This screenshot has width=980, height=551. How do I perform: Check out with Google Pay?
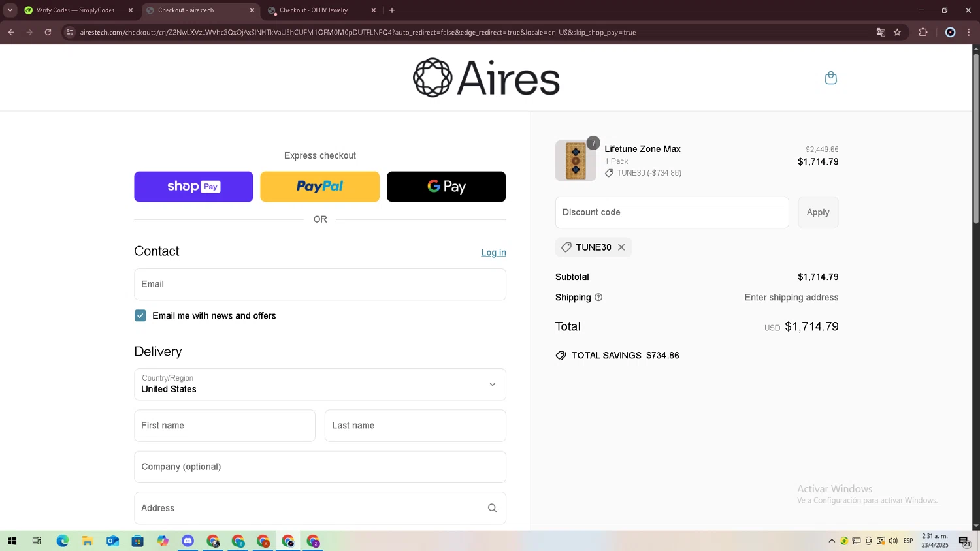(x=446, y=187)
